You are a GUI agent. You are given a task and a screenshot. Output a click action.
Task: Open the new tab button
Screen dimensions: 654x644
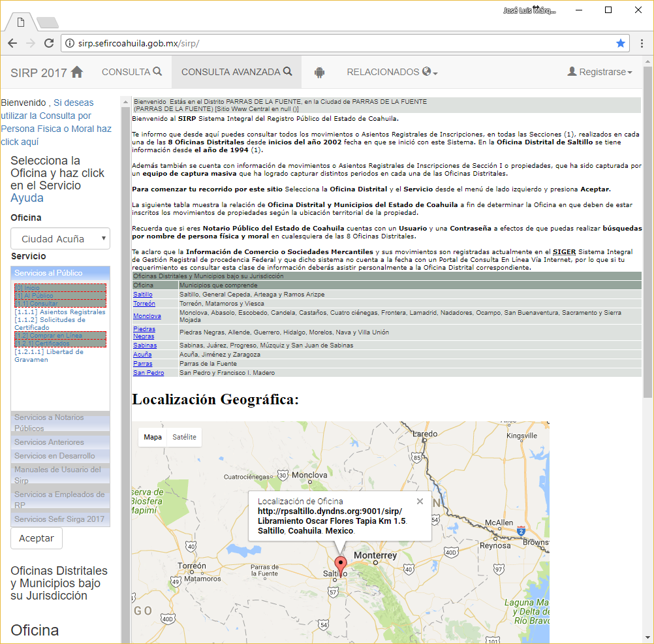pos(46,23)
